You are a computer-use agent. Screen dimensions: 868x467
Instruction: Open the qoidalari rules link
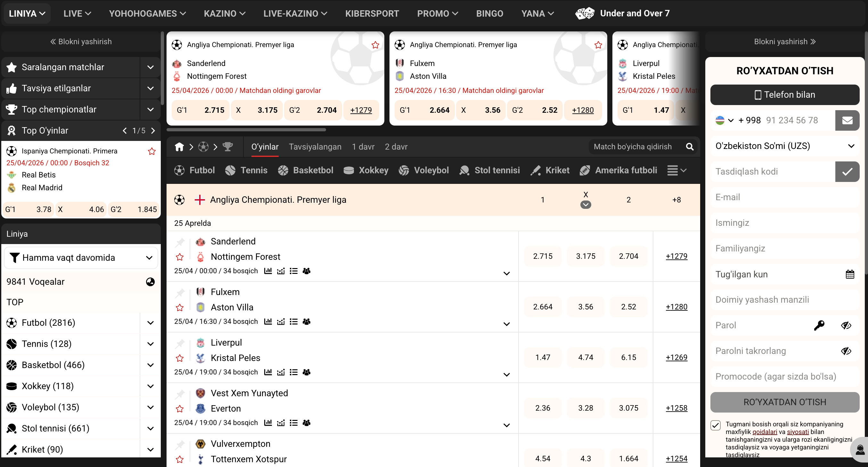765,432
